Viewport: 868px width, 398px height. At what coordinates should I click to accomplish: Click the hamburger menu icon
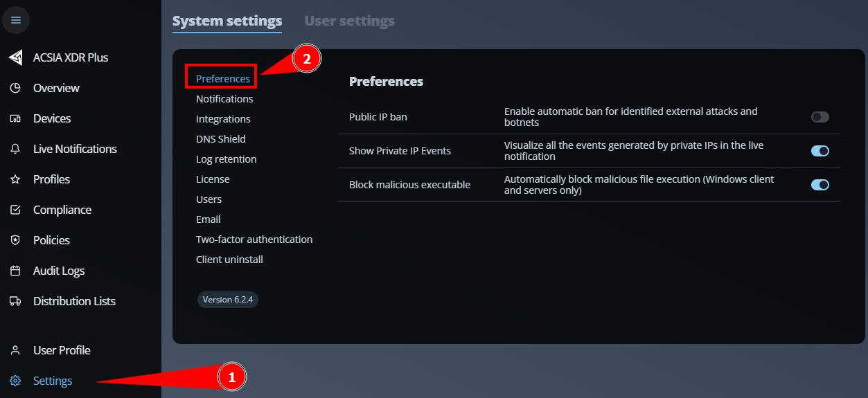point(16,20)
